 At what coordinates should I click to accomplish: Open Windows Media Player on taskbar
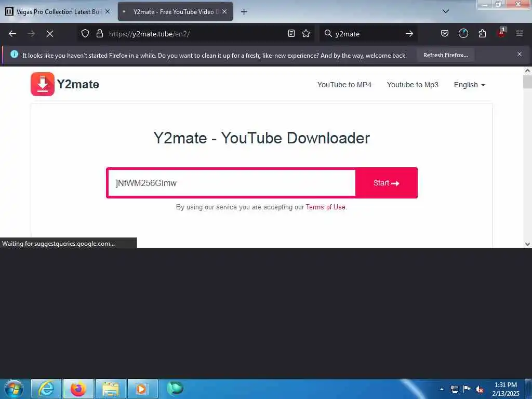[142, 389]
